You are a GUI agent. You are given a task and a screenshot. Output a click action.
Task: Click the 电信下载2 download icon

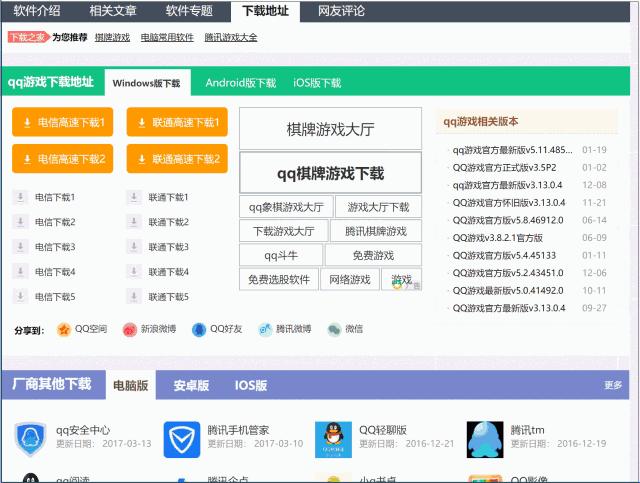[20, 222]
